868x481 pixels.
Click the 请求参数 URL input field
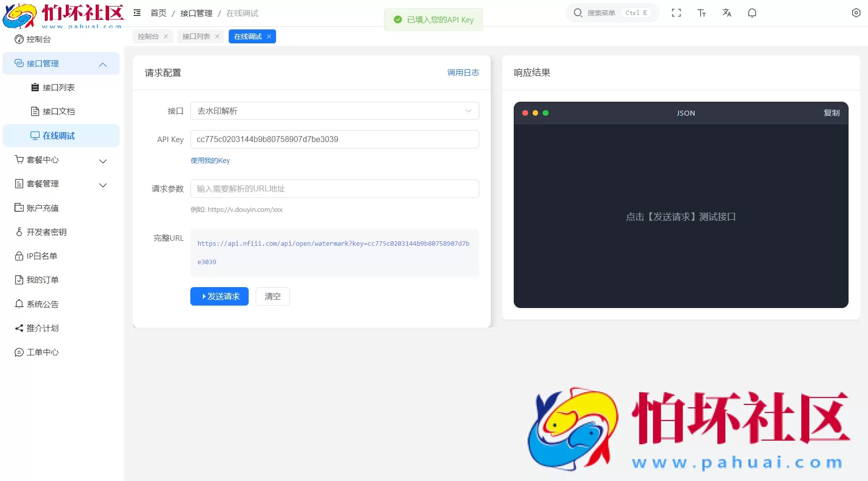point(334,189)
